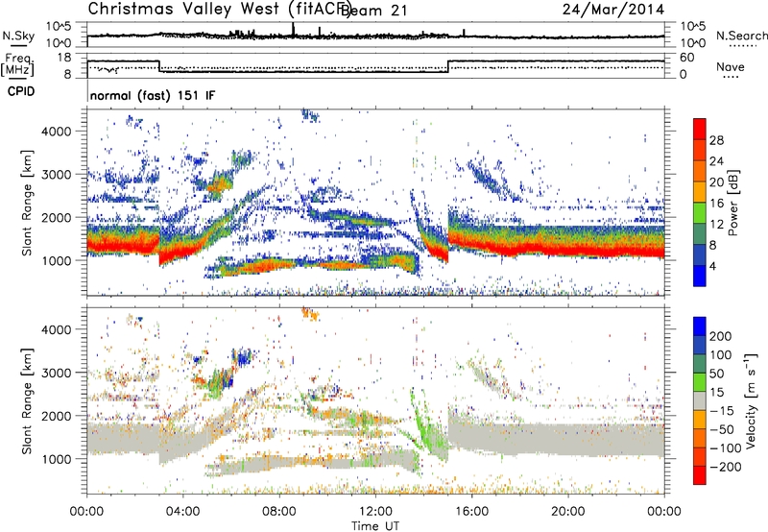This screenshot has width=768, height=532.
Task: Click the "18" tick on the frequency axis
Action: pos(63,58)
